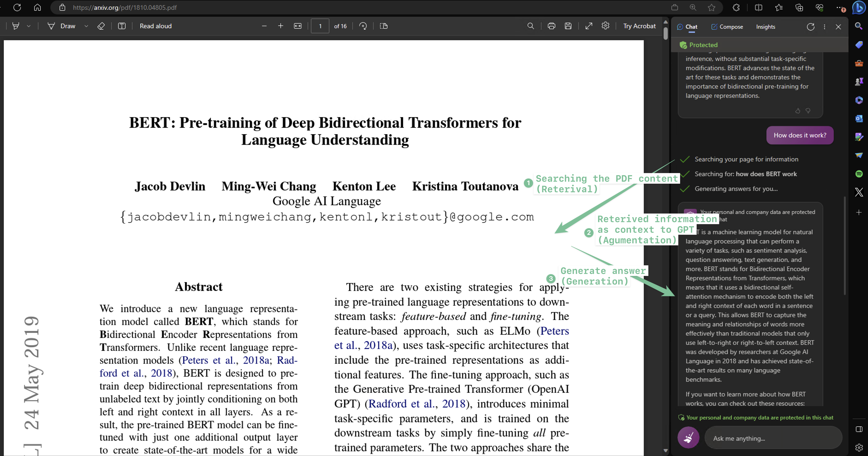This screenshot has width=868, height=456.
Task: Toggle Split screen view
Action: point(758,7)
